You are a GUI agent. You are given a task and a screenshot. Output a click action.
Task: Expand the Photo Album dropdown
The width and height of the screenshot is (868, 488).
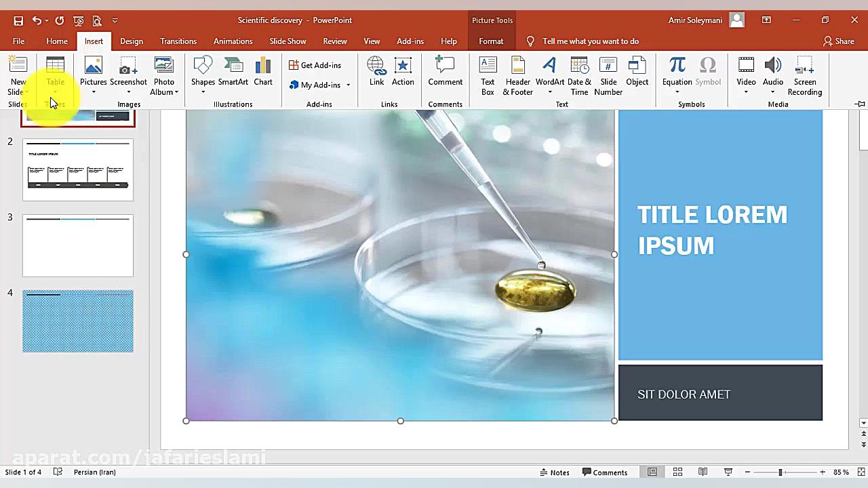tap(176, 93)
